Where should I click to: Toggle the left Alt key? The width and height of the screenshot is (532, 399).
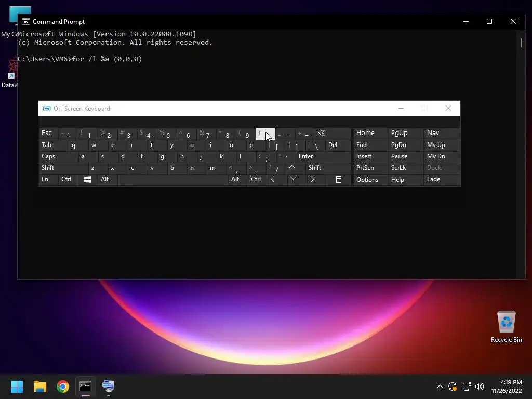coord(107,179)
